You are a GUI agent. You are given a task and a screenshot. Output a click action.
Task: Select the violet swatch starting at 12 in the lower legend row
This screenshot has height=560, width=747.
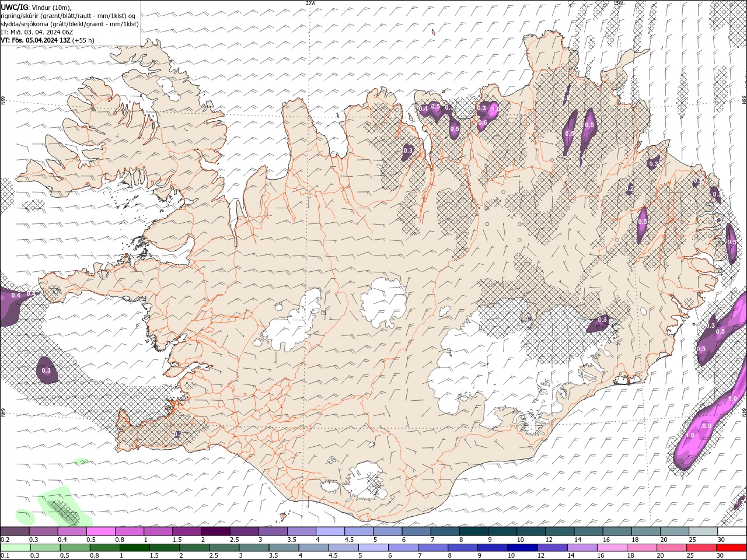coord(552,548)
